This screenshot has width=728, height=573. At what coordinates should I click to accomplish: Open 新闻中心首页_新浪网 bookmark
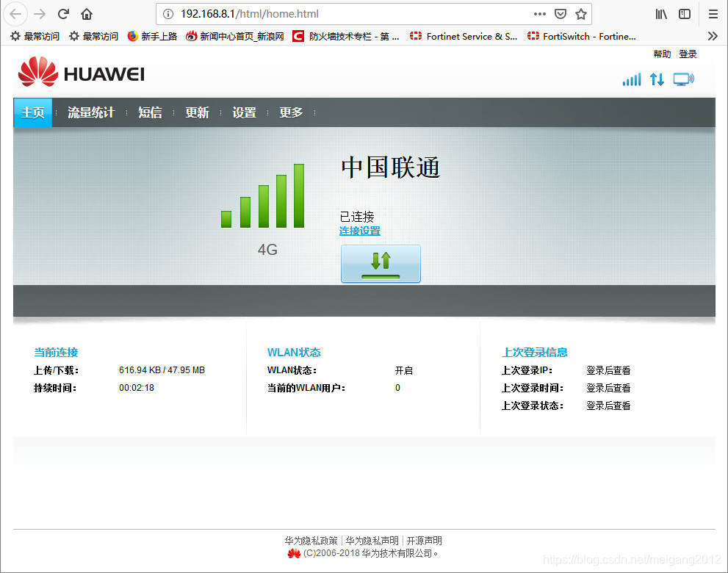(x=235, y=36)
